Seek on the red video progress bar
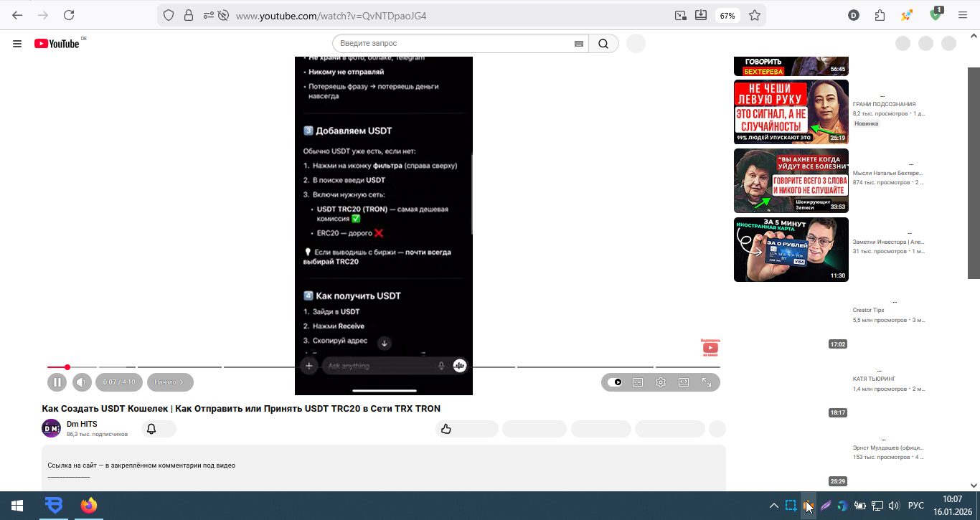The height and width of the screenshot is (520, 980). pos(384,367)
